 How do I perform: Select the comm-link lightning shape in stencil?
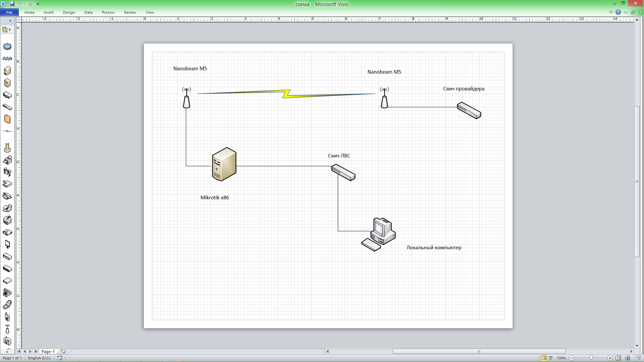(7, 131)
